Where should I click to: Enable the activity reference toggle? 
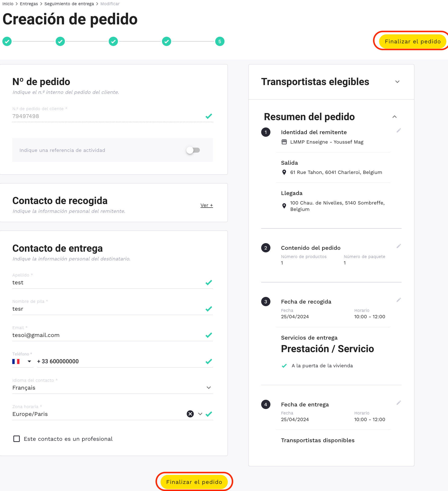pyautogui.click(x=193, y=150)
